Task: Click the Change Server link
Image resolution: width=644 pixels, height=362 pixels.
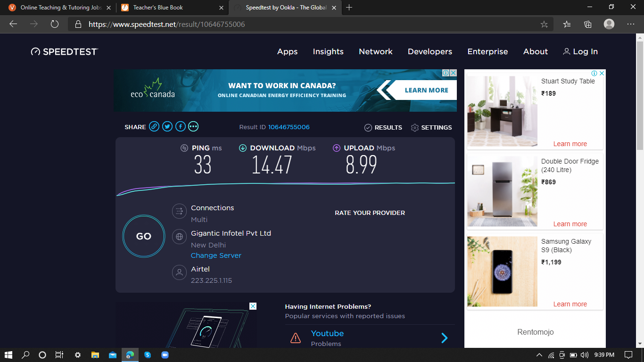Action: (x=216, y=255)
